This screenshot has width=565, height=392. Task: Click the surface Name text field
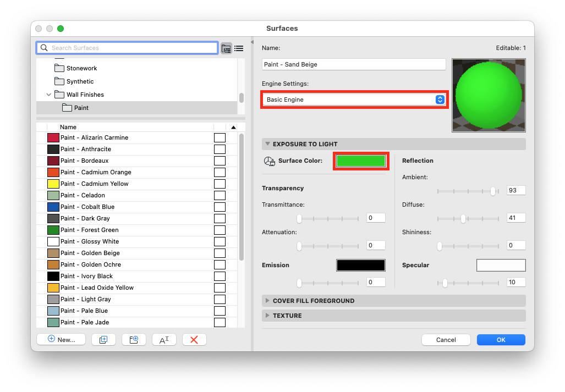point(354,64)
